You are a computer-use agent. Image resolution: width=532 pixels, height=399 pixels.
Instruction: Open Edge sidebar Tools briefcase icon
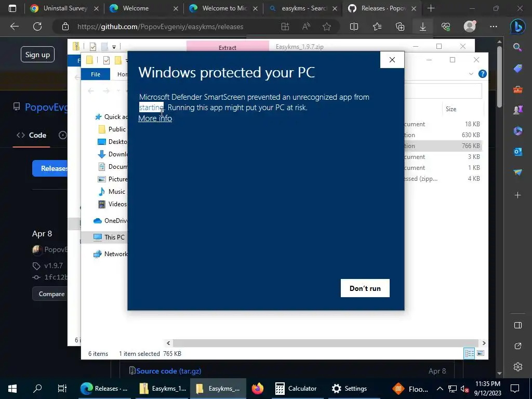click(518, 89)
